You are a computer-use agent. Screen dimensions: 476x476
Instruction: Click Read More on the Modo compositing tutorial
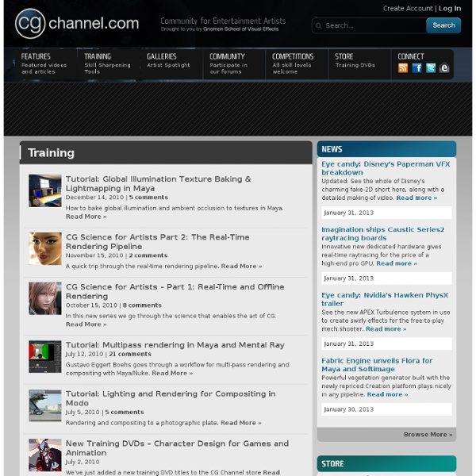(241, 423)
